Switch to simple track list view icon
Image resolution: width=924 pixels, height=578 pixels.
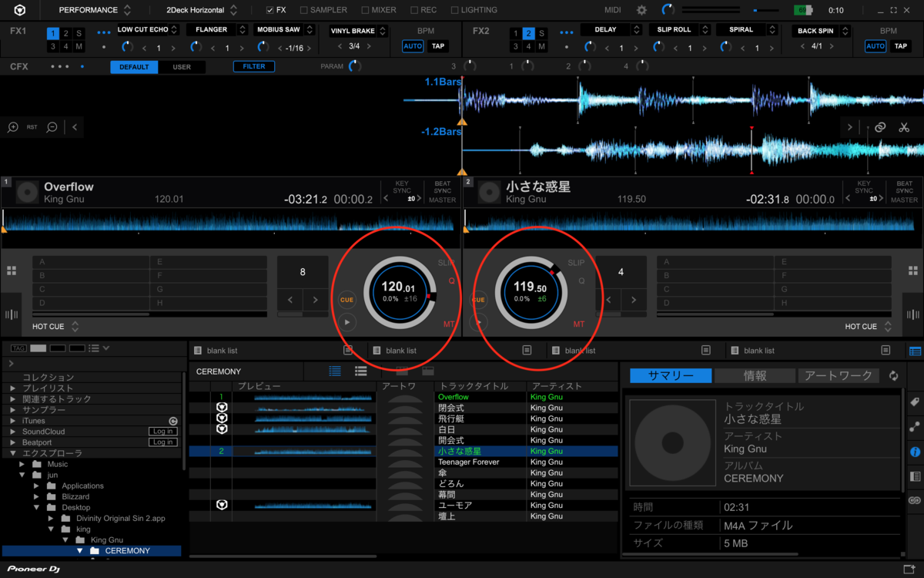[335, 371]
